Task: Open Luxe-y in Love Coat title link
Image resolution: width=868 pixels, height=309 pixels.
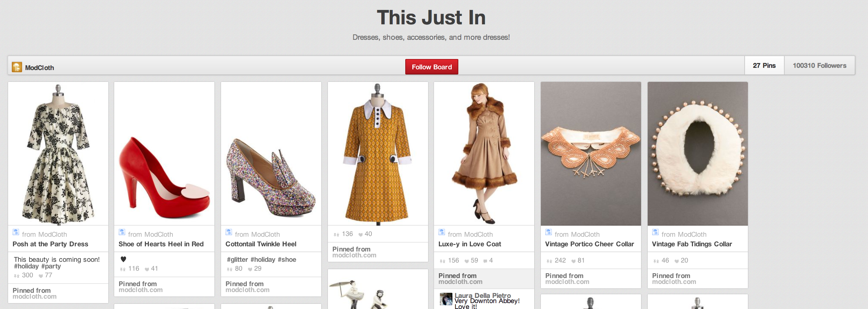Action: coord(470,244)
